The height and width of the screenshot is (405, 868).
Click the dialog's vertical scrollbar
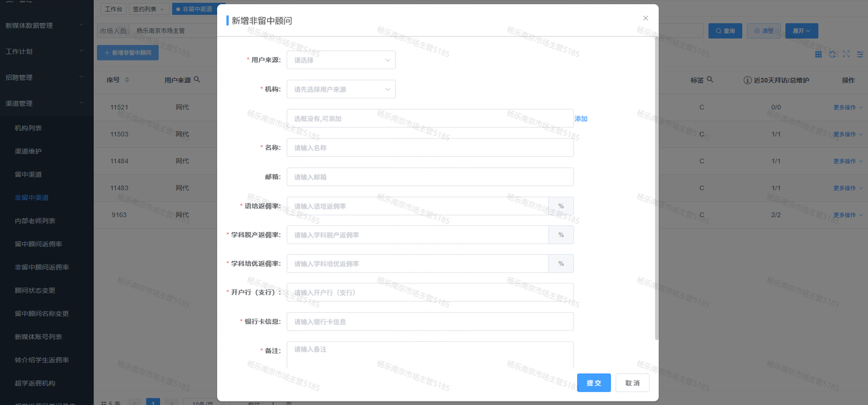(x=656, y=190)
